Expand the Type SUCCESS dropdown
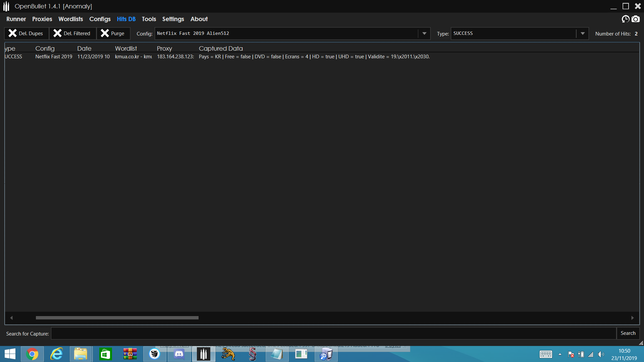The height and width of the screenshot is (362, 644). click(x=583, y=34)
